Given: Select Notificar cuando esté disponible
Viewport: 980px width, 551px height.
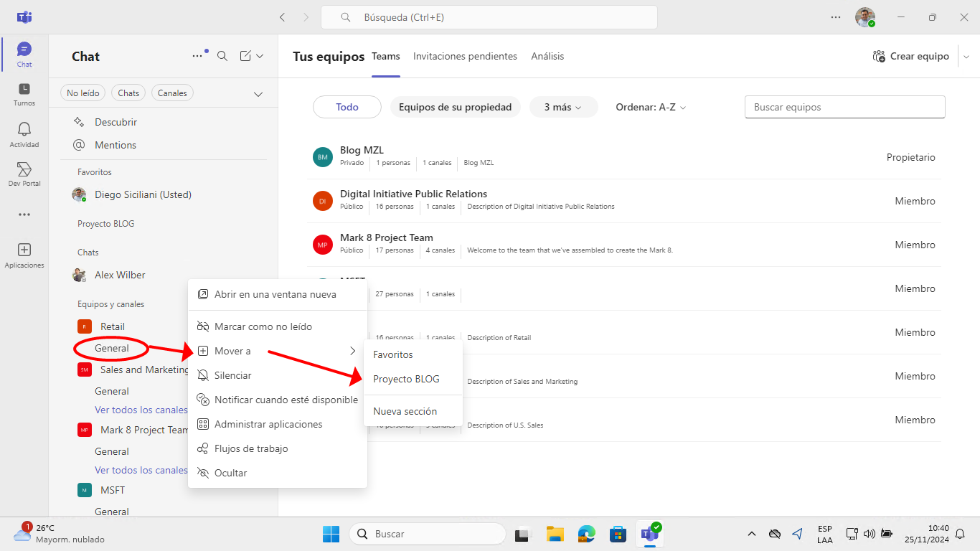Looking at the screenshot, I should [278, 400].
